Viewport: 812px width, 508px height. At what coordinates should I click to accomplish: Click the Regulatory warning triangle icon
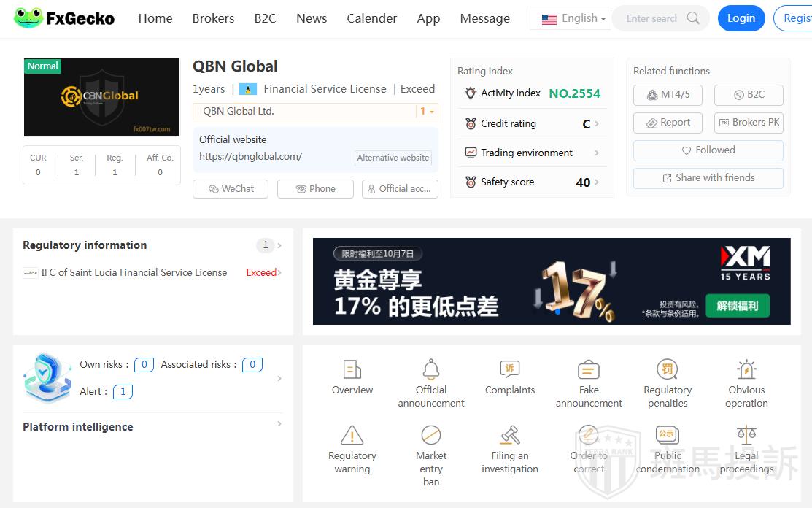pyautogui.click(x=352, y=436)
